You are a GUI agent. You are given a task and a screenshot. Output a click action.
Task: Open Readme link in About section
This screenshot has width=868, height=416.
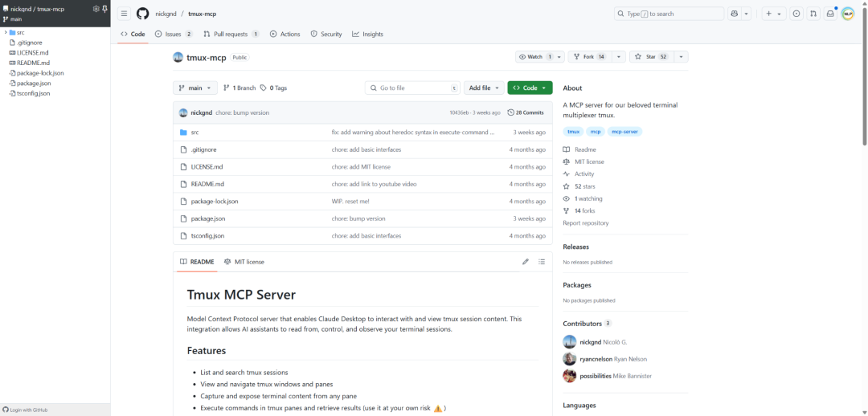point(579,149)
